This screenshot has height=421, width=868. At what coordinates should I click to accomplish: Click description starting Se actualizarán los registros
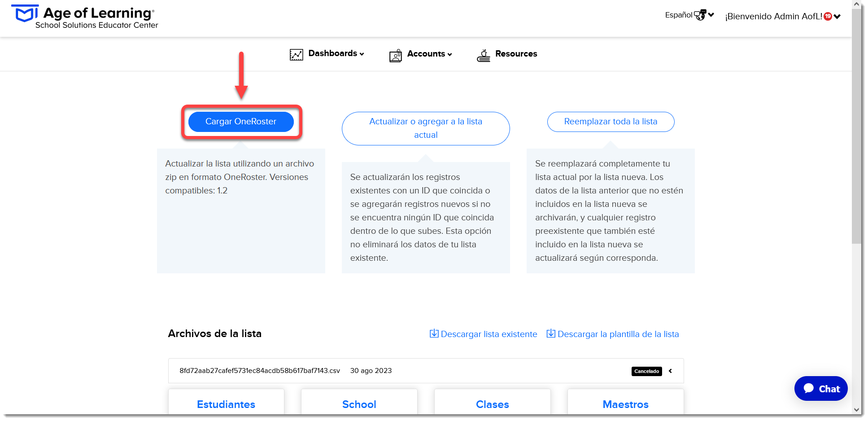422,218
